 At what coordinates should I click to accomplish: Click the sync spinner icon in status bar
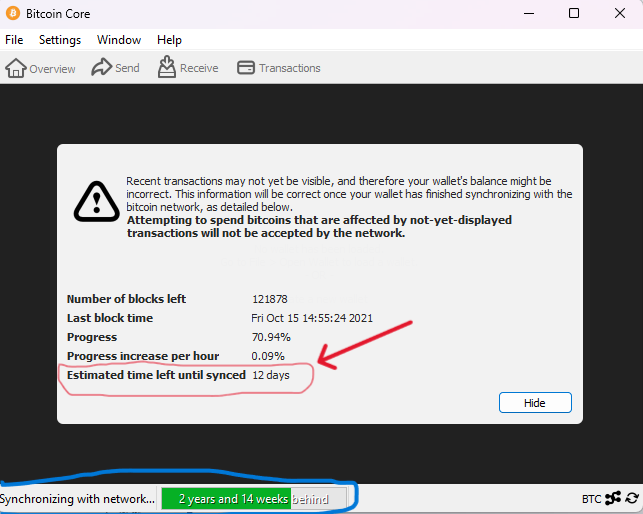tap(632, 498)
